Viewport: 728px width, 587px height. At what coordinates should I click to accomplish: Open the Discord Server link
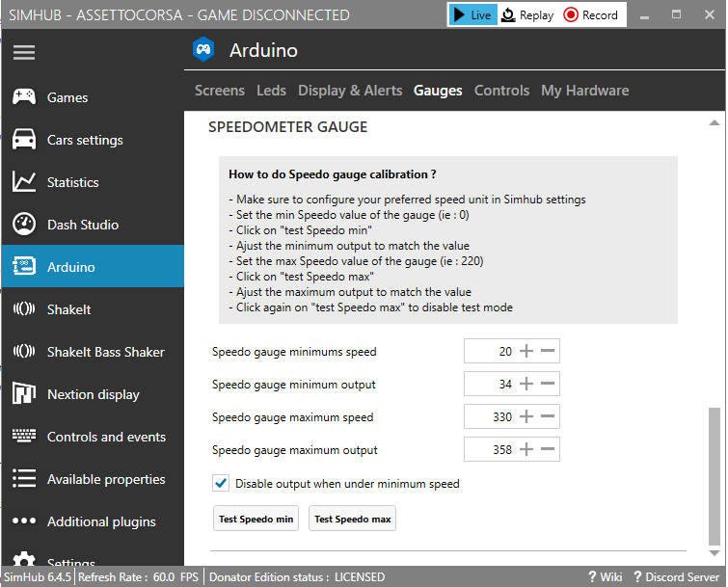coord(676,577)
